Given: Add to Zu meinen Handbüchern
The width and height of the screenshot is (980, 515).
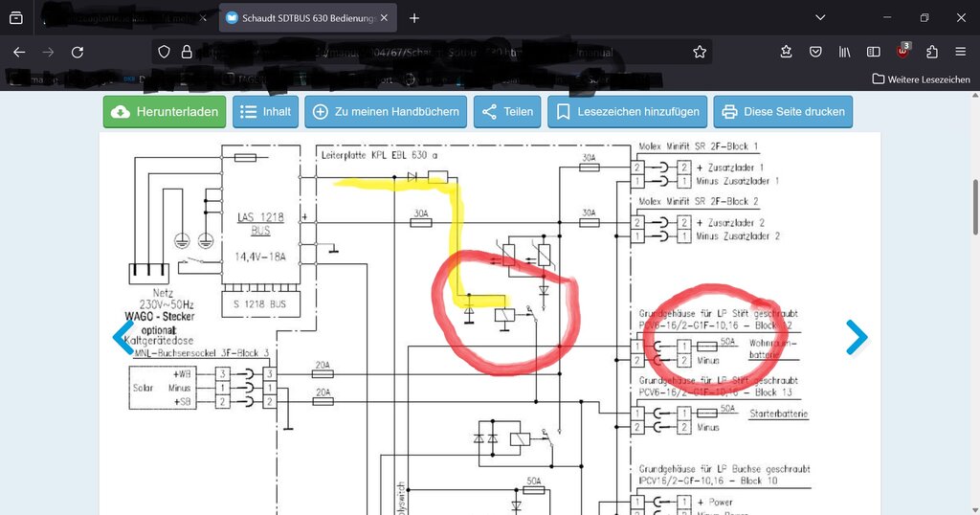Looking at the screenshot, I should (386, 112).
